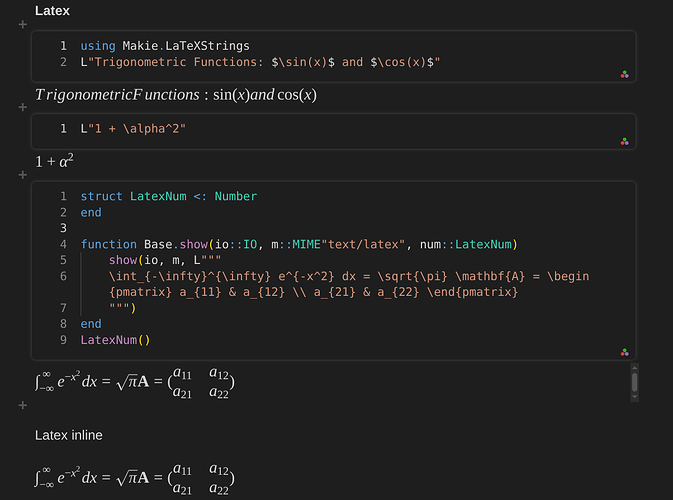Click the Julia logo icon in the first code cell

pyautogui.click(x=624, y=75)
